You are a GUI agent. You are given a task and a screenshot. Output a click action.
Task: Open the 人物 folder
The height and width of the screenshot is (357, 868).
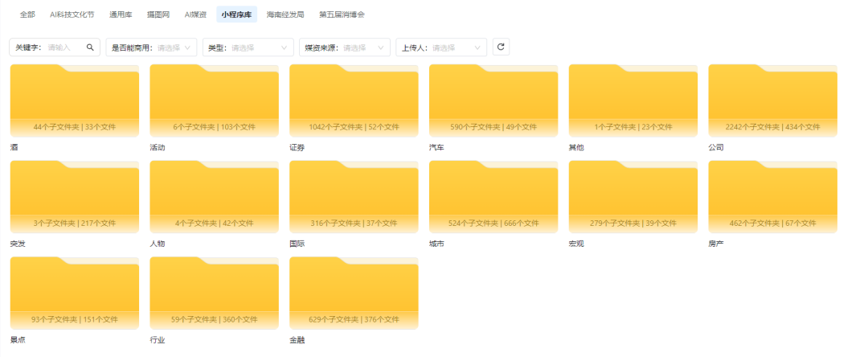pos(215,197)
